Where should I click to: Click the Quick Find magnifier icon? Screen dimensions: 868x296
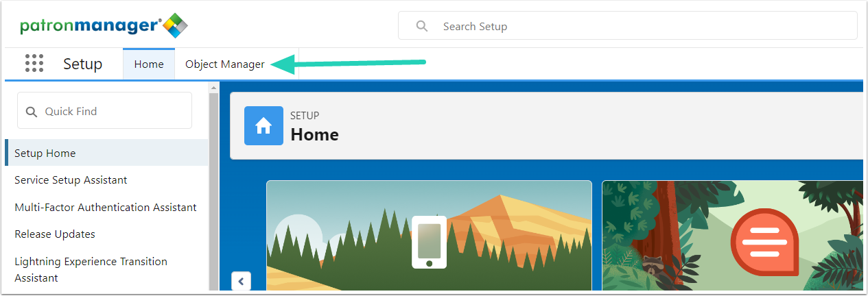pos(32,111)
